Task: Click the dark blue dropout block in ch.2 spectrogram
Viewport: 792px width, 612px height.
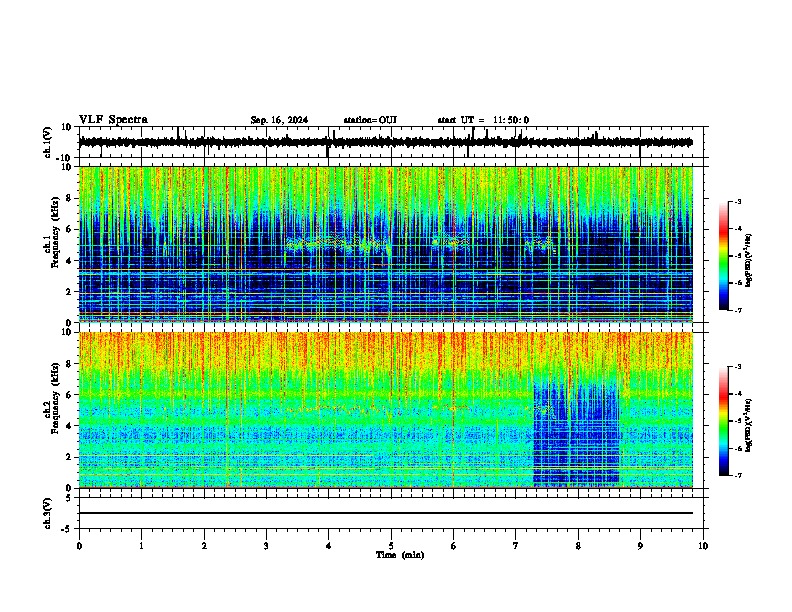Action: (x=576, y=435)
